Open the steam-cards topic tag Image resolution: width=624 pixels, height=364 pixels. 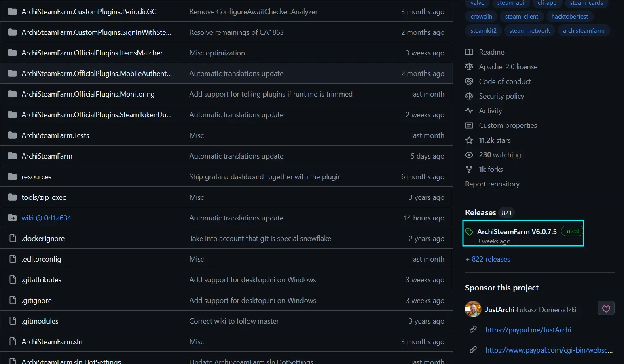pyautogui.click(x=586, y=3)
